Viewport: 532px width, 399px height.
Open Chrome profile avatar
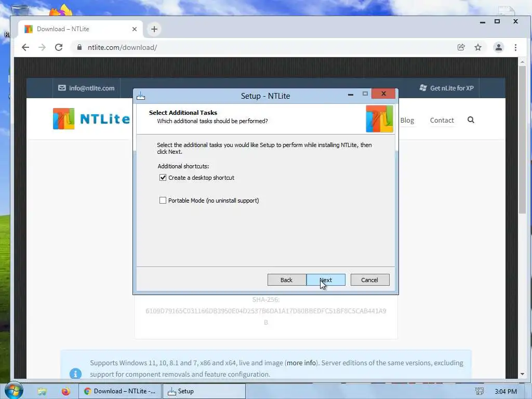tap(498, 47)
